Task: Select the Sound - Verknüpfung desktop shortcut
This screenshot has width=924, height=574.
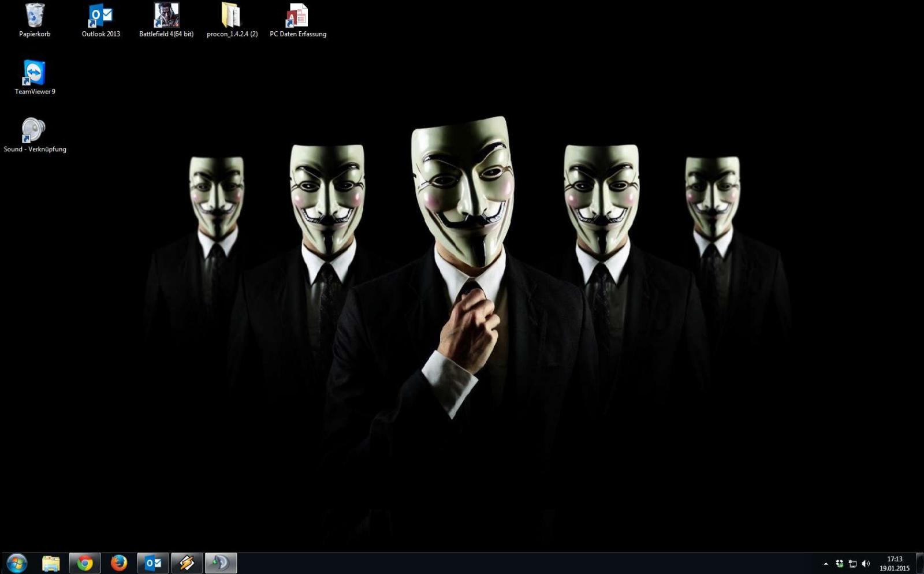Action: click(35, 135)
